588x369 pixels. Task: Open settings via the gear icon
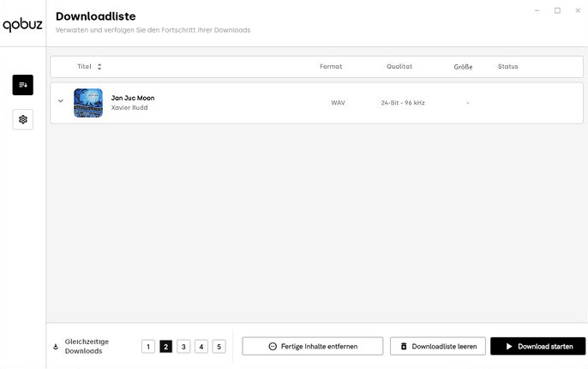point(22,119)
